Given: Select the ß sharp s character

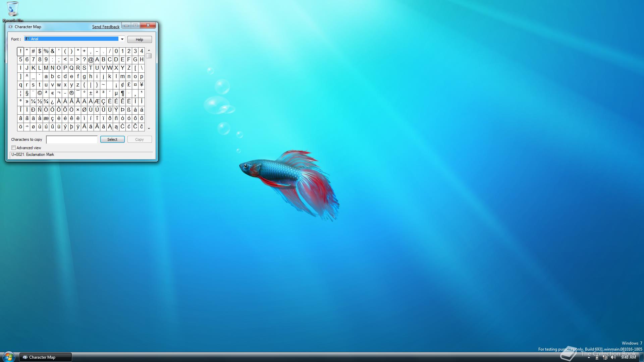Looking at the screenshot, I should [129, 110].
